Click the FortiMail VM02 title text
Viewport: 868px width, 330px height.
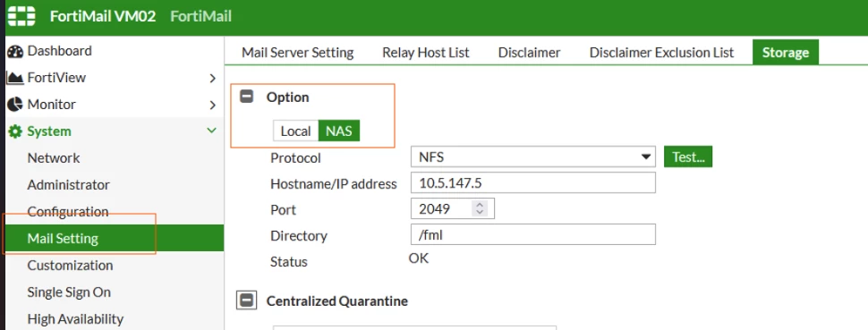click(x=103, y=16)
